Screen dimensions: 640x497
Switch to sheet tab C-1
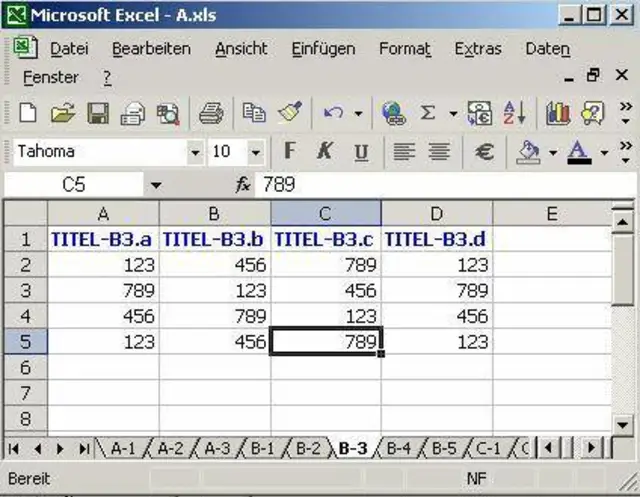tap(488, 449)
